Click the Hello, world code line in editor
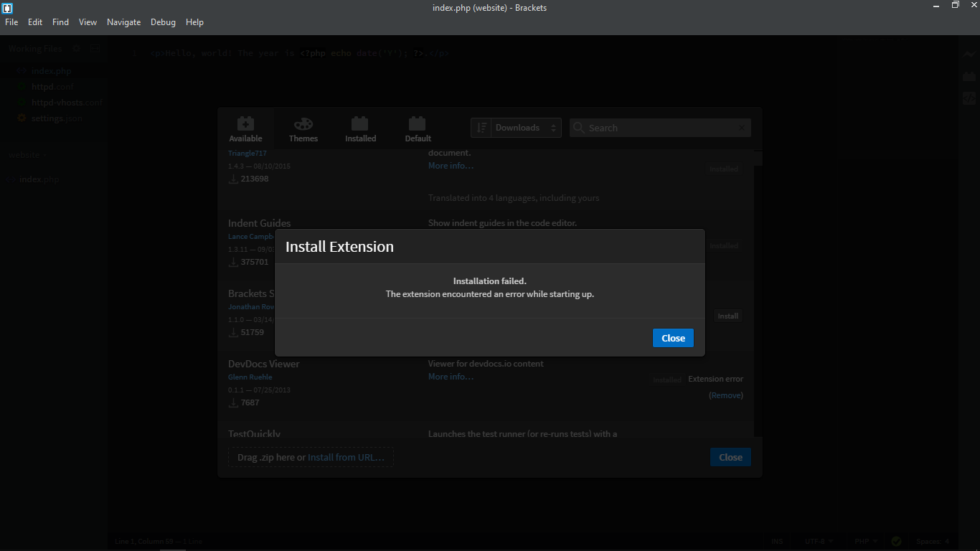 click(x=300, y=53)
